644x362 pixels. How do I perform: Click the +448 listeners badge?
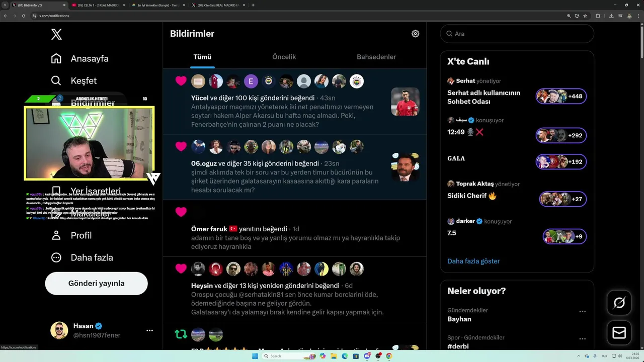pyautogui.click(x=561, y=96)
